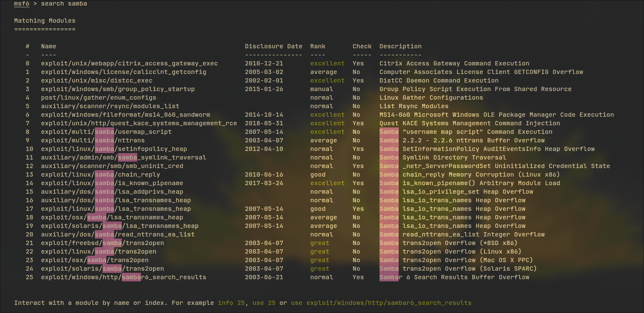Viewport: 644px width, 313px height.
Task: Click description 'Citrix Access Gateway Command Execution'
Action: tap(454, 63)
